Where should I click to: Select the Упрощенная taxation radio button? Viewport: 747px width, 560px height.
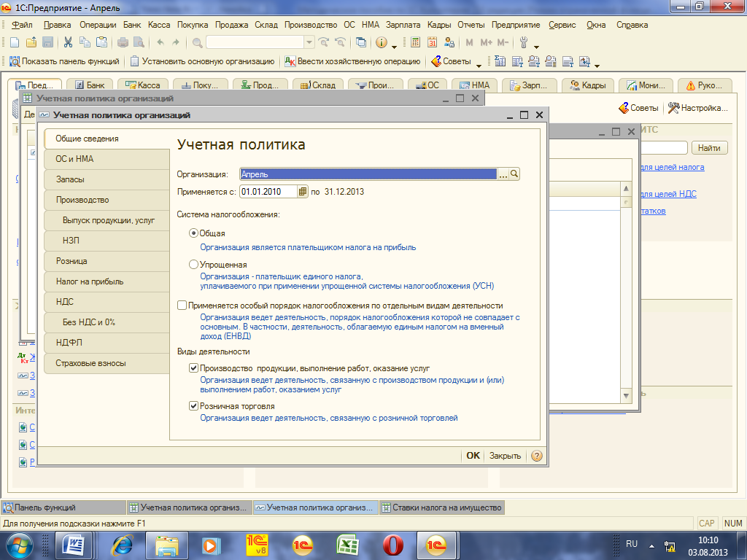click(x=193, y=264)
